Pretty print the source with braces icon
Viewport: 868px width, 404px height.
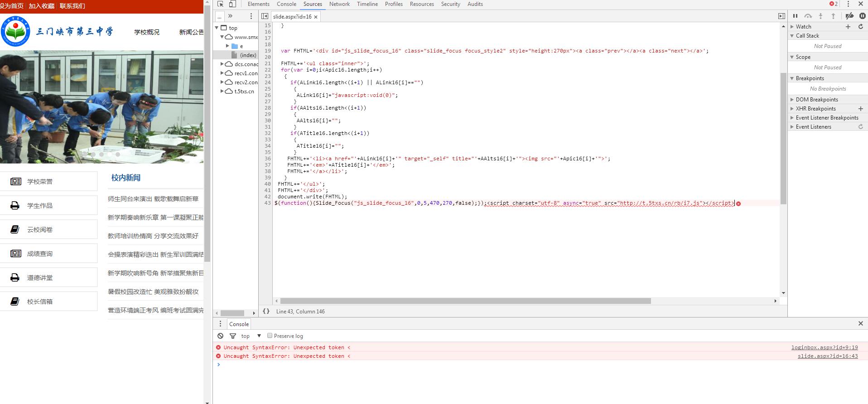tap(266, 311)
